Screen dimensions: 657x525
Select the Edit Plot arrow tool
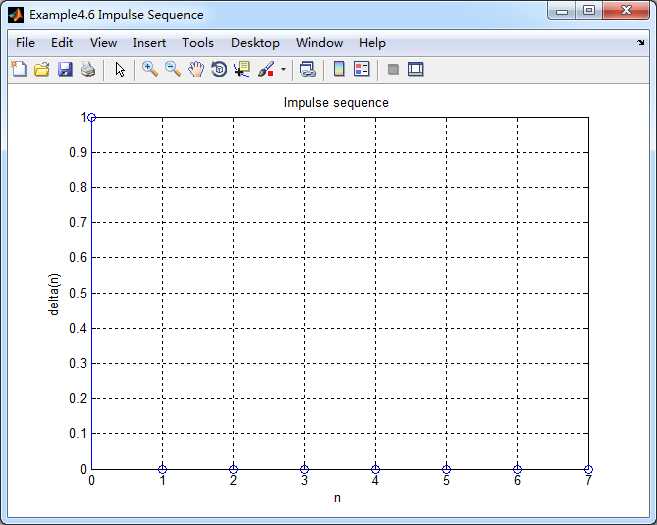(x=120, y=69)
